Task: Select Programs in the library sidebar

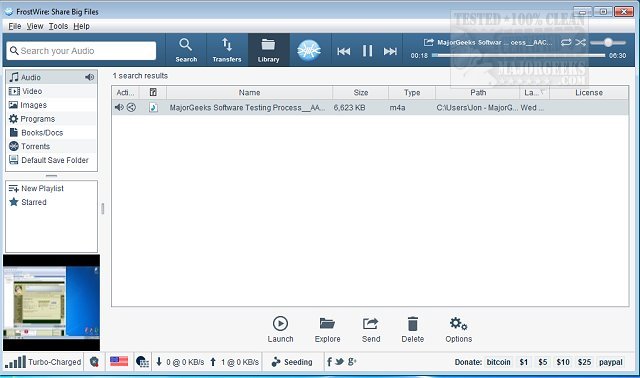Action: [x=51, y=119]
